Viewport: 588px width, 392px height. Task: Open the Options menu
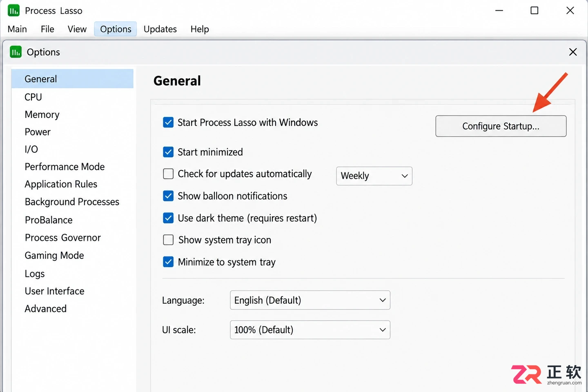tap(116, 29)
